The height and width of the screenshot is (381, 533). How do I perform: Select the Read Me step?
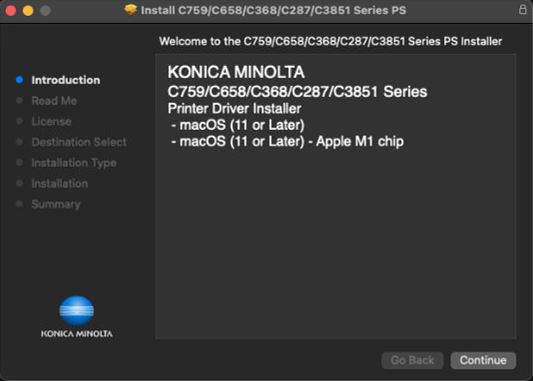pyautogui.click(x=54, y=101)
